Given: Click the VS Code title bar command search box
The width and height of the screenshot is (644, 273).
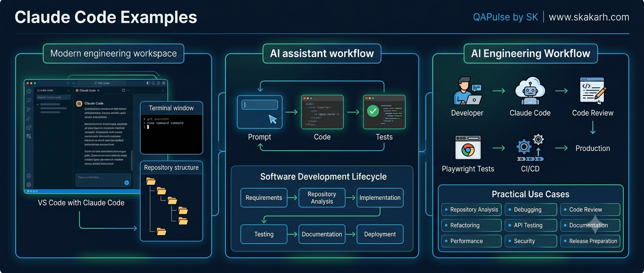Looking at the screenshot, I should click(x=102, y=83).
